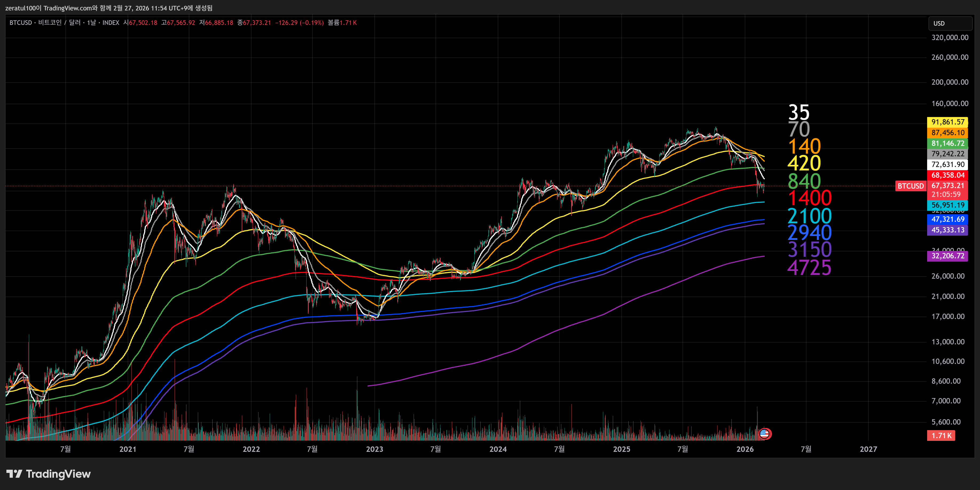Screen dimensions: 980x490
Task: Click the cyan 2100 period annotation
Action: pyautogui.click(x=810, y=216)
